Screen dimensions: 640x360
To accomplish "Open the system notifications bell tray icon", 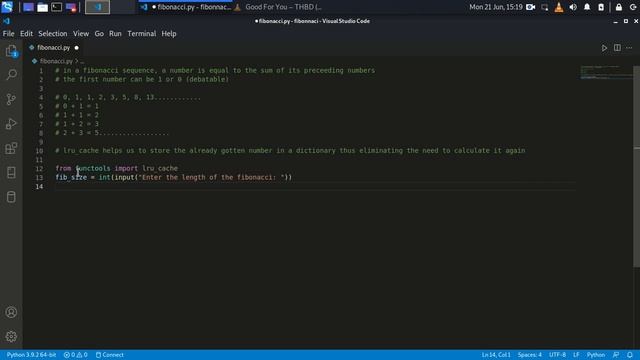I will [x=587, y=7].
